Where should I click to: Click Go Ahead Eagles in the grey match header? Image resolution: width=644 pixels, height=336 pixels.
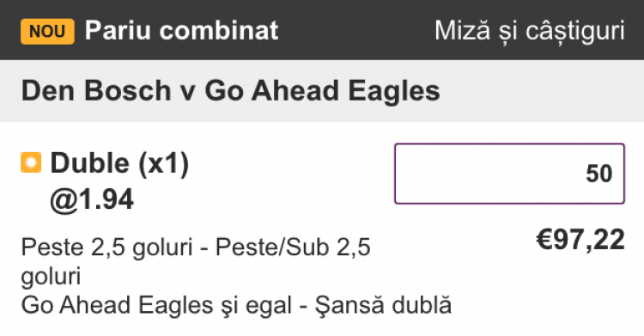(322, 91)
